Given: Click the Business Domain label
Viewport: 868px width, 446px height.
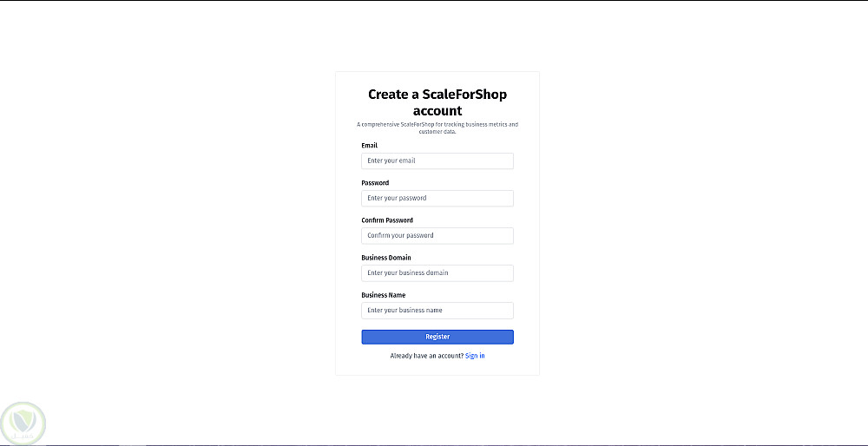Looking at the screenshot, I should point(386,258).
